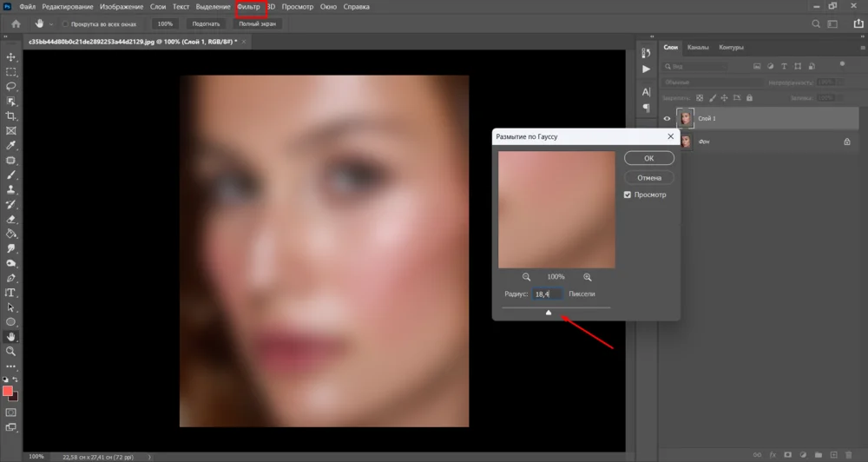Hide Слой 1 with the eye icon

pyautogui.click(x=667, y=118)
